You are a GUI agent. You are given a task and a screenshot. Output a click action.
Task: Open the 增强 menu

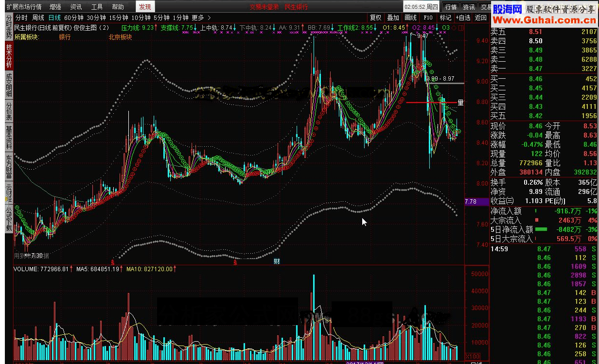pyautogui.click(x=55, y=7)
